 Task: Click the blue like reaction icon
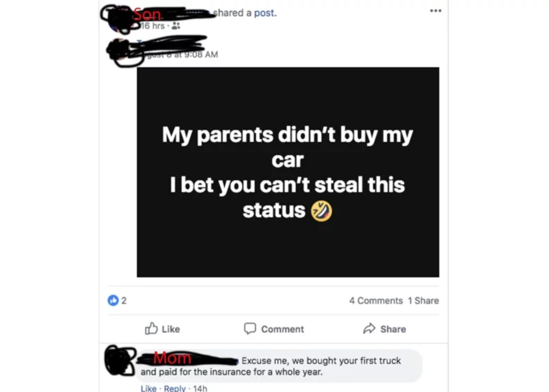[113, 300]
